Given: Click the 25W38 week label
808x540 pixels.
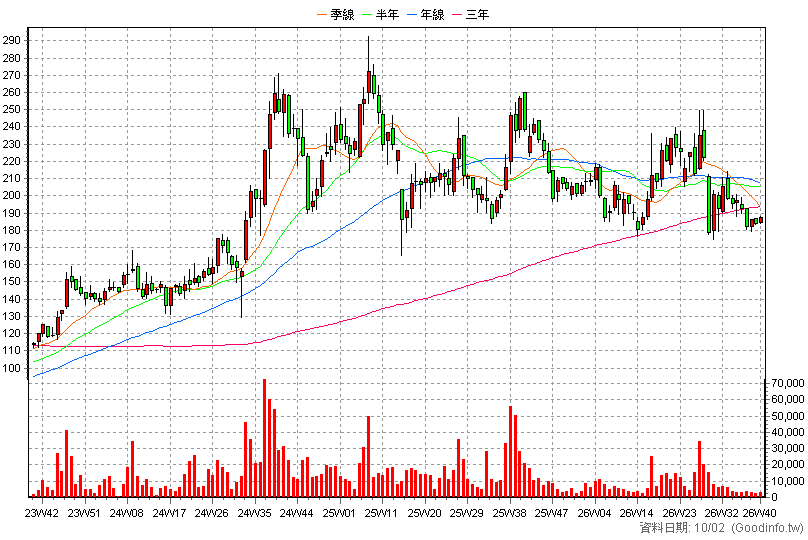Looking at the screenshot, I should (x=510, y=513).
